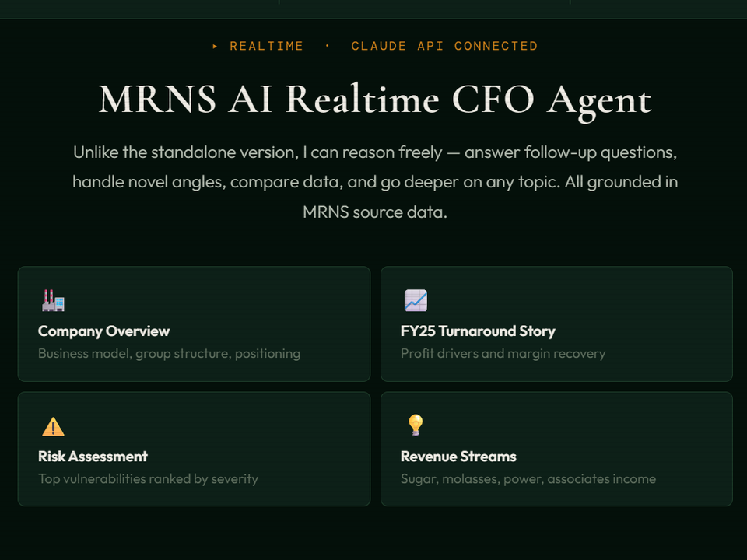Click 'Business model, group structure, positioning' text

tap(169, 354)
